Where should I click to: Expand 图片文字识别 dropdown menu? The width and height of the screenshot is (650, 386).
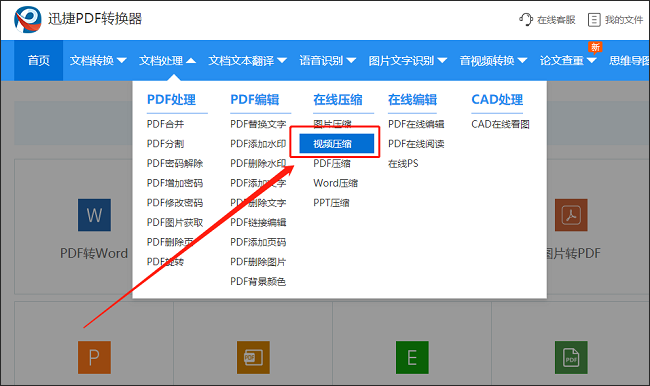(x=407, y=61)
